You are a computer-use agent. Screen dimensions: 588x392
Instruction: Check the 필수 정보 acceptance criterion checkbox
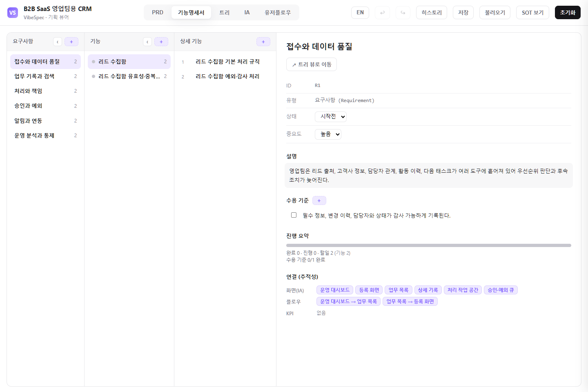click(x=294, y=215)
